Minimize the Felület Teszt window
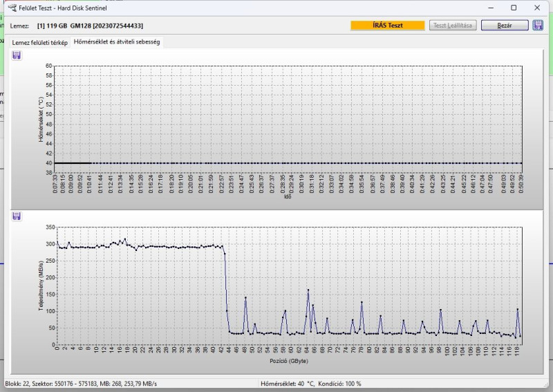The width and height of the screenshot is (553, 392). click(x=491, y=8)
